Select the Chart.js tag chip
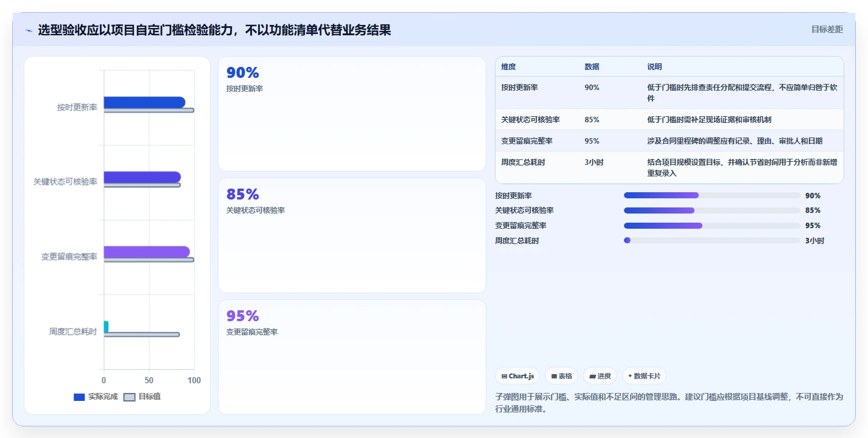Screen dimensions: 868x438 coord(517,376)
